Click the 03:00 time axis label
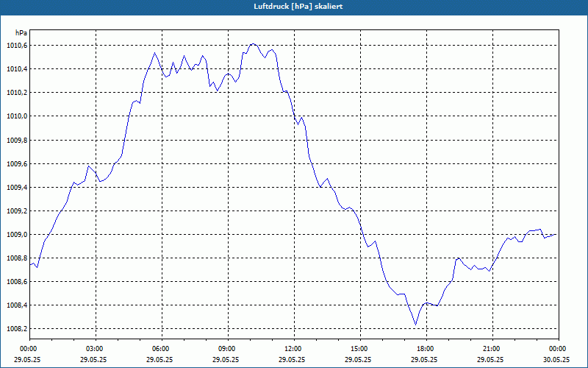Viewport: 588px width, 368px height. pyautogui.click(x=96, y=349)
